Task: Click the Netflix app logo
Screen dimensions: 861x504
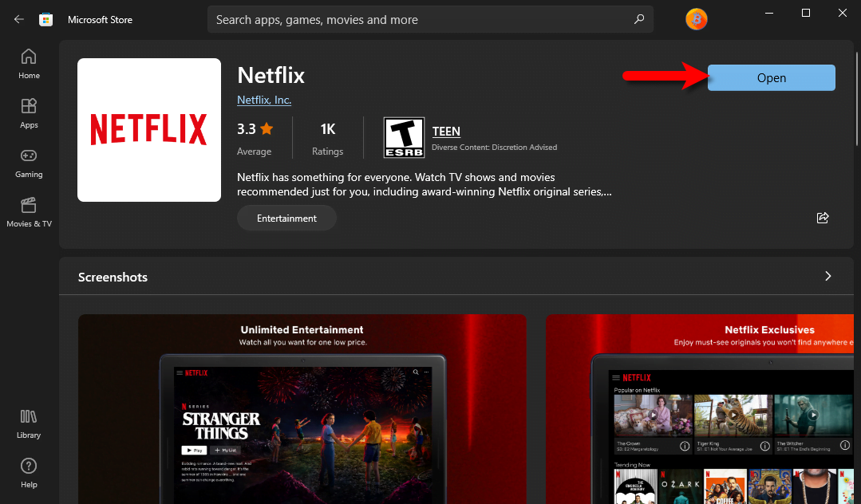Action: point(149,130)
